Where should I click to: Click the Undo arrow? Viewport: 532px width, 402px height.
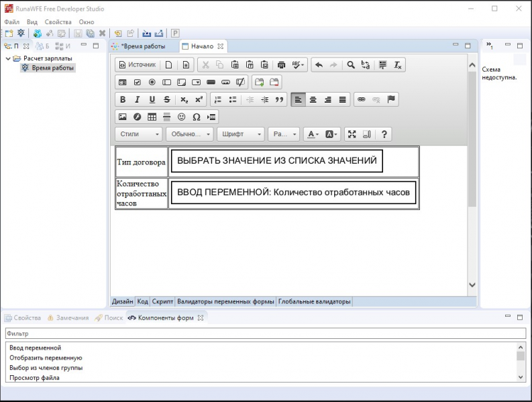(x=319, y=65)
